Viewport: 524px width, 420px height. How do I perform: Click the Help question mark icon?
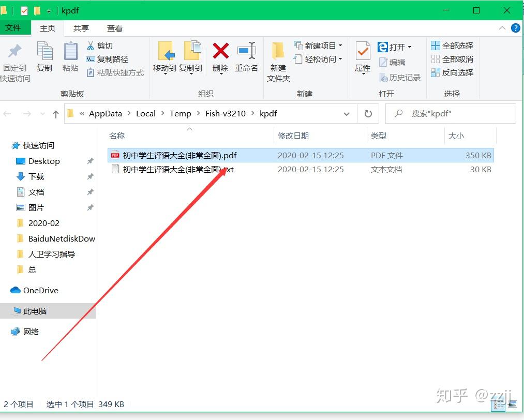click(x=516, y=28)
